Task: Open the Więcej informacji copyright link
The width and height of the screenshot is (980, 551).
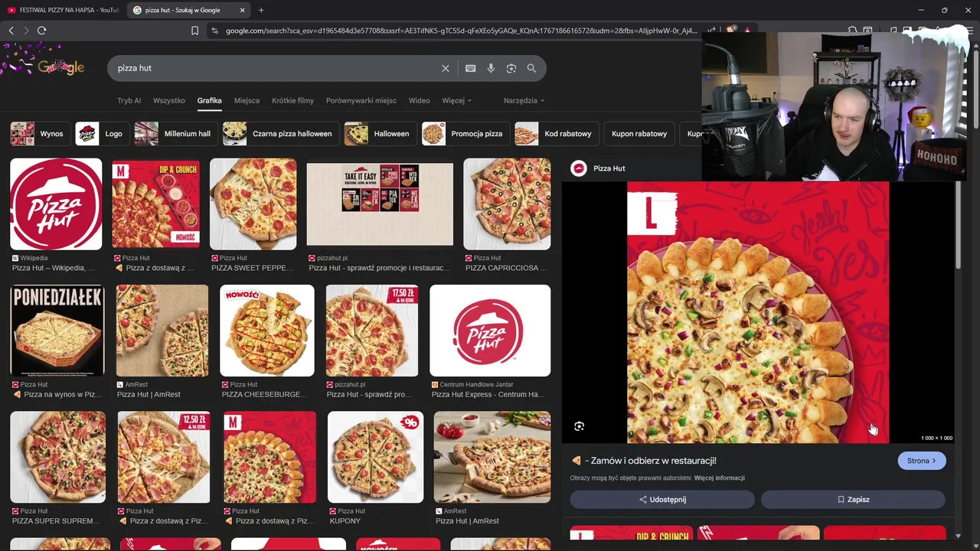Action: pyautogui.click(x=720, y=478)
